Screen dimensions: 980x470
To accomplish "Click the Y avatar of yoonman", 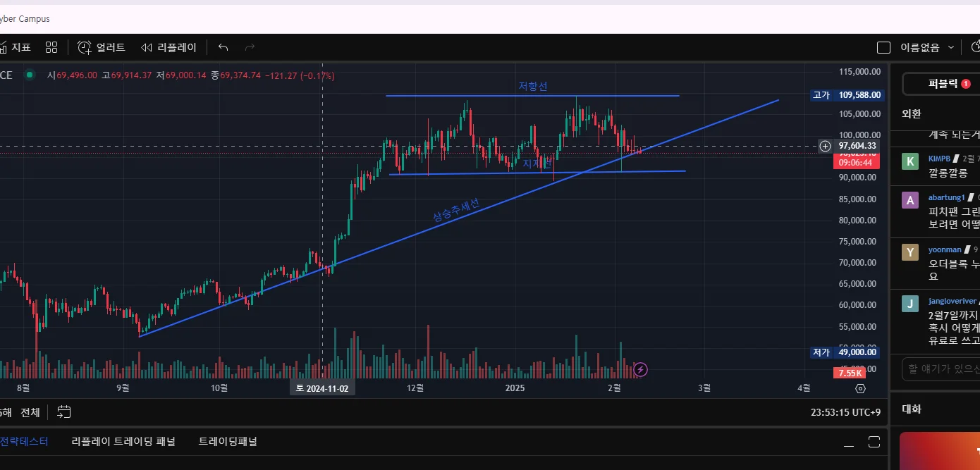I will (x=910, y=252).
